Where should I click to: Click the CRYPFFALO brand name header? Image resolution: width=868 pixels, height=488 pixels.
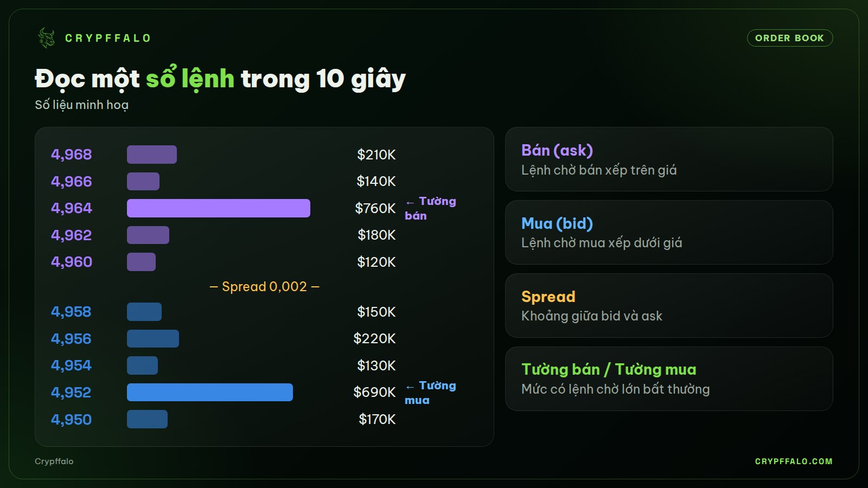tap(108, 38)
